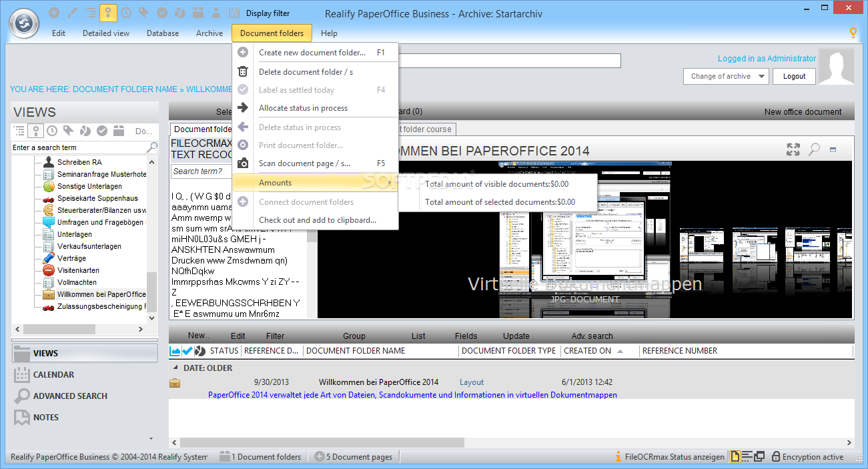Click the checkmark circle icon in top toolbar
This screenshot has height=469, width=868.
tap(162, 13)
